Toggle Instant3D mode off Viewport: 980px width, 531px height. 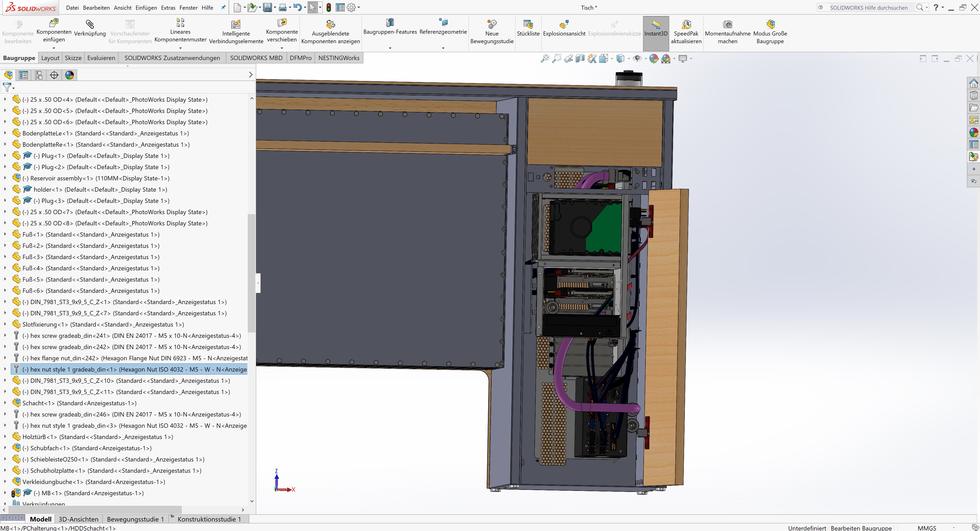[655, 29]
